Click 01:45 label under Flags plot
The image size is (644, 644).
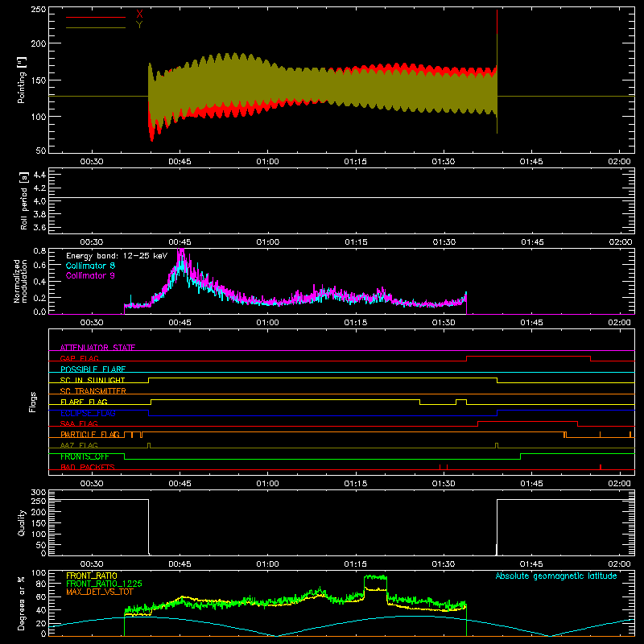tap(531, 484)
